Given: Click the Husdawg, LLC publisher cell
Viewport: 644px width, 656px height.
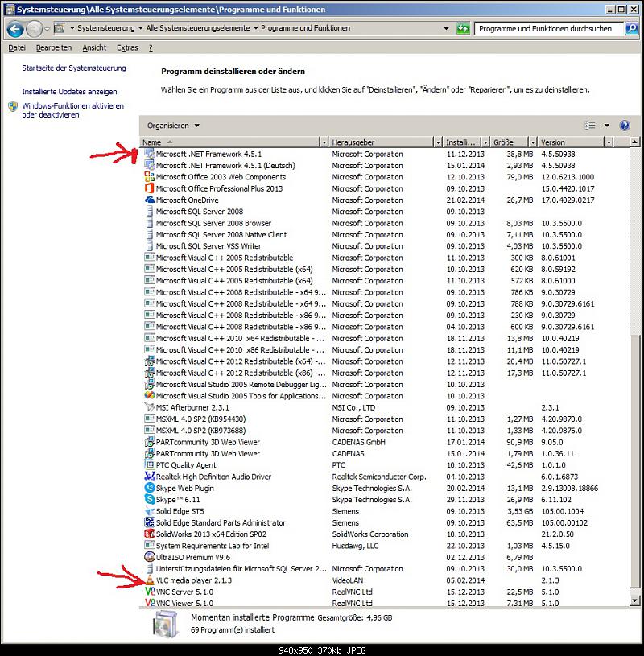Looking at the screenshot, I should pos(355,546).
